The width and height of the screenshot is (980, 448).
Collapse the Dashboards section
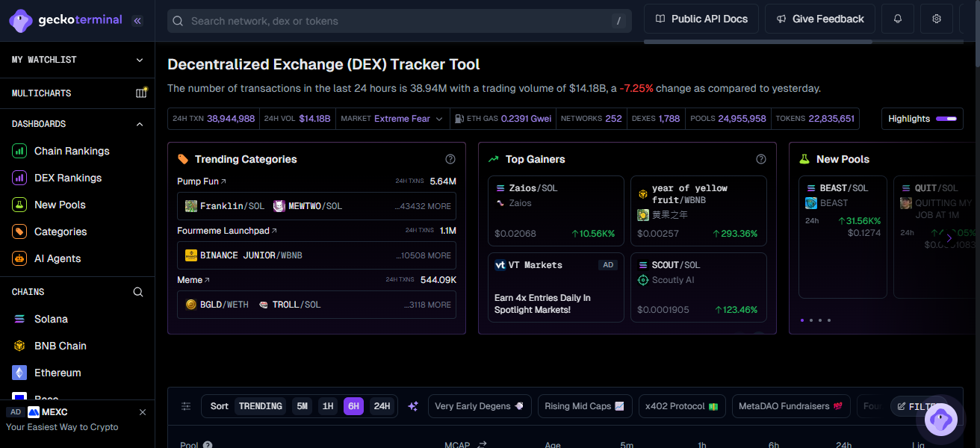[x=140, y=124]
